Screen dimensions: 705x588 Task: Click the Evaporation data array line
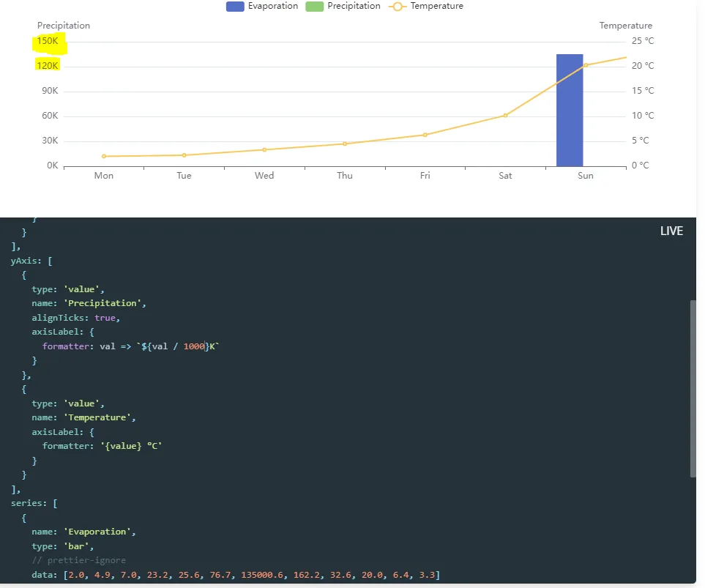(x=236, y=575)
